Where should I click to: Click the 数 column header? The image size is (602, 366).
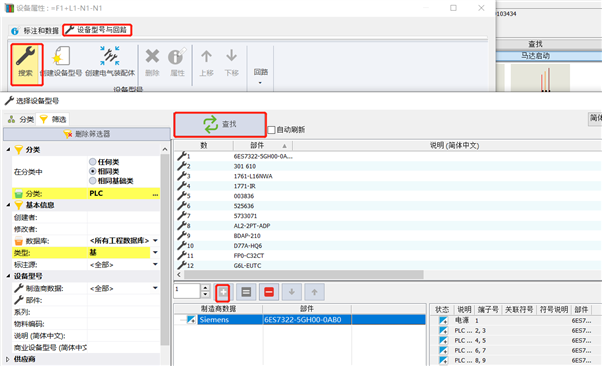point(204,146)
